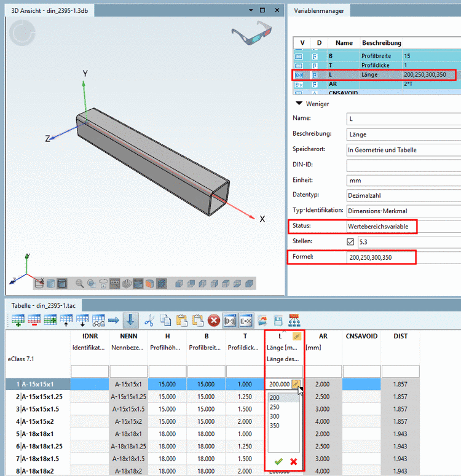Click the zoom window icon
461x476 pixels.
pos(91,284)
